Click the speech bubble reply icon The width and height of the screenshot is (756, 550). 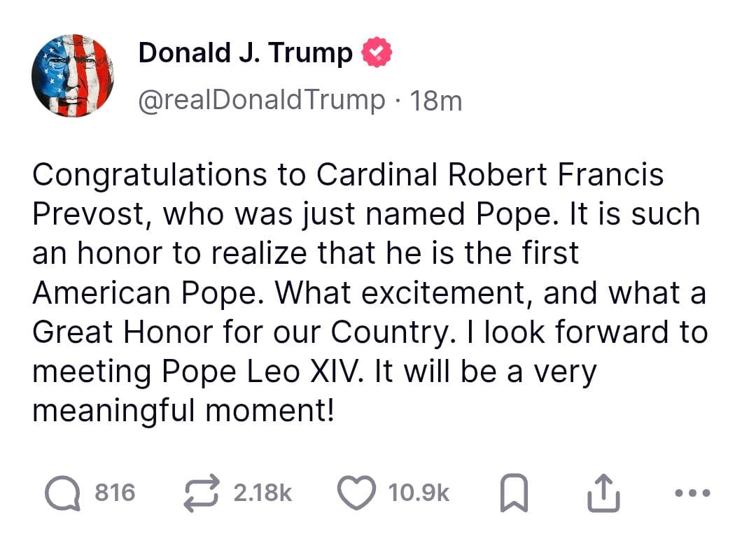coord(62,494)
